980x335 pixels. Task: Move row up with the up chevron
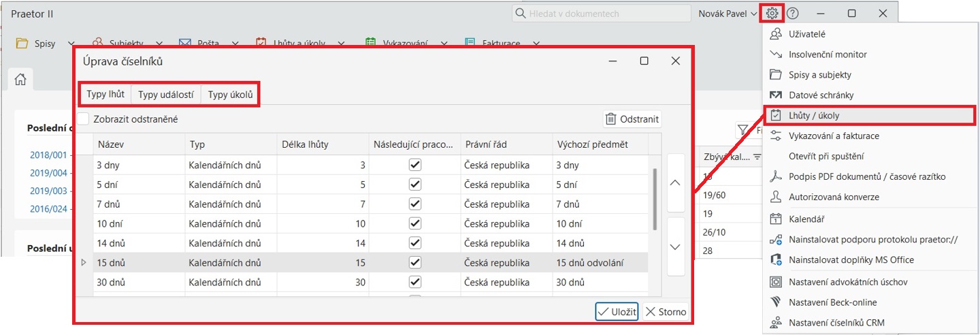click(675, 182)
